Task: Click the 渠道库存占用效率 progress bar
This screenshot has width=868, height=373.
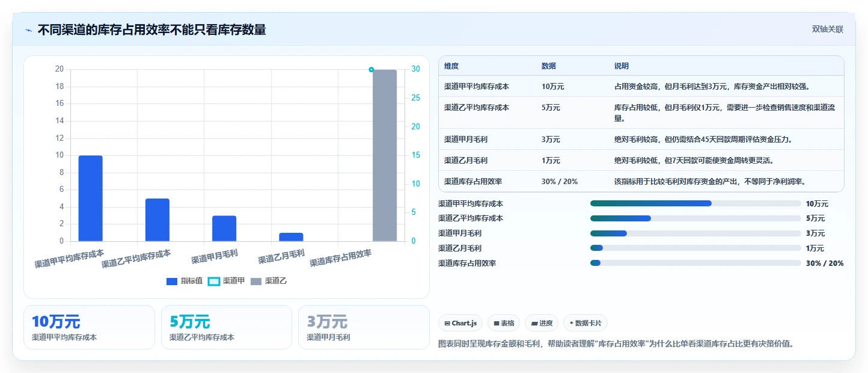Action: pyautogui.click(x=695, y=263)
